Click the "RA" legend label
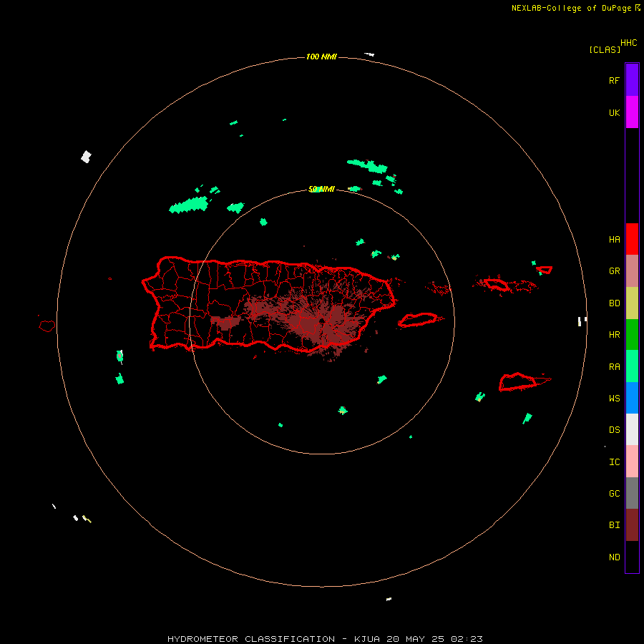Screen dimensions: 644x644 coord(614,367)
